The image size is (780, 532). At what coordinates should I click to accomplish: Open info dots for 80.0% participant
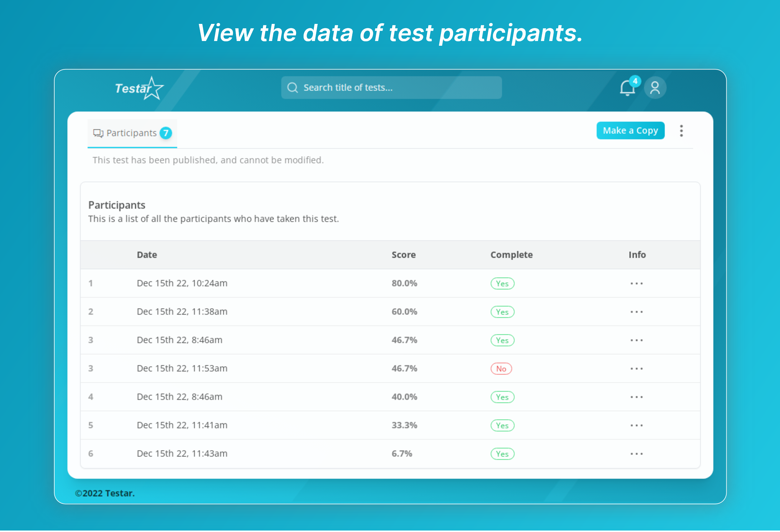point(636,283)
